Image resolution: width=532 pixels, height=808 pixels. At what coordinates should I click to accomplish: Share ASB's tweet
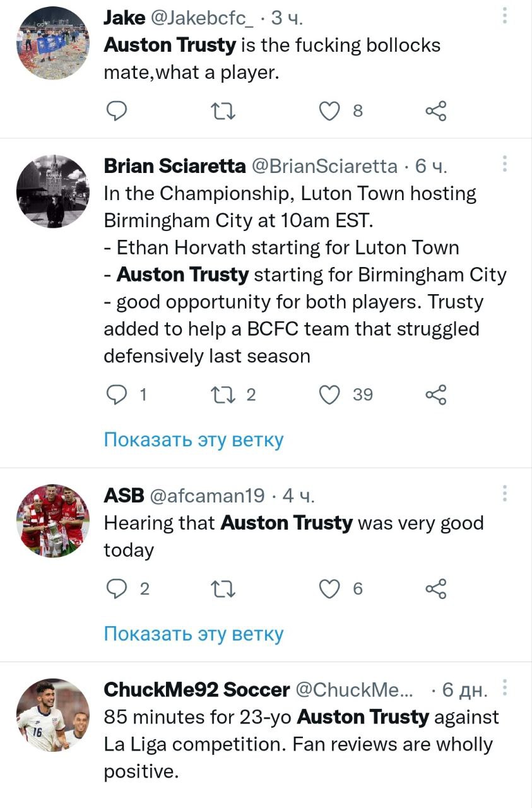436,589
